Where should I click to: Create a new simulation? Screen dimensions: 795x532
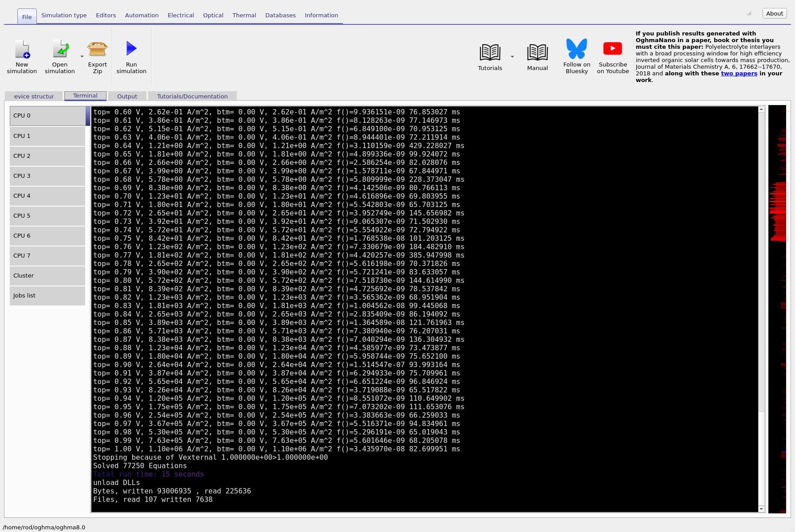pos(22,55)
